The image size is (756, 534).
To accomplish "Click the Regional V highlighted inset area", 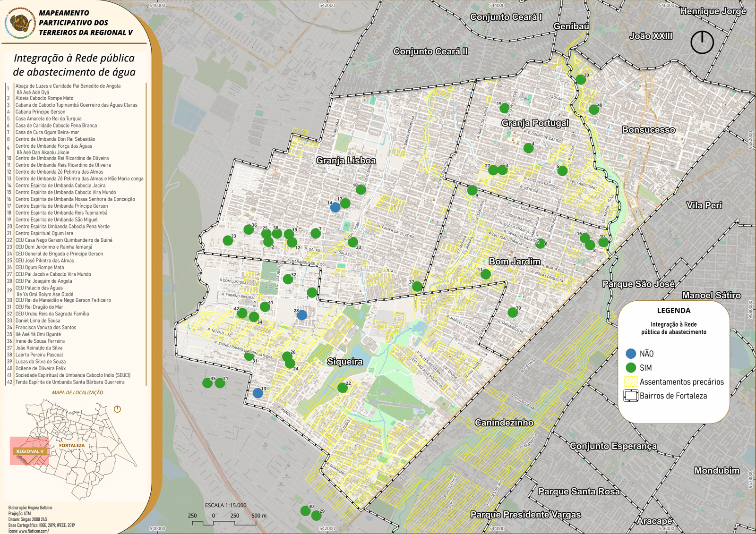I will point(29,451).
